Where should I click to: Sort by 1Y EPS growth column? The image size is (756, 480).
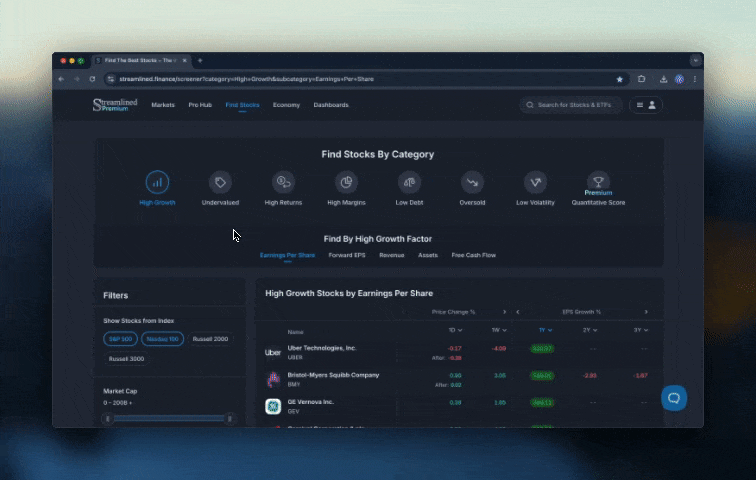545,330
